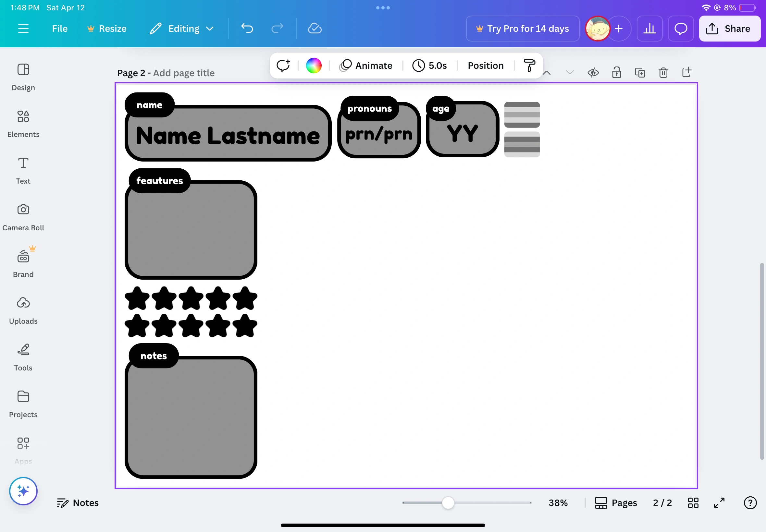This screenshot has height=532, width=766.
Task: Click the Canva AI sparkle button
Action: click(23, 491)
